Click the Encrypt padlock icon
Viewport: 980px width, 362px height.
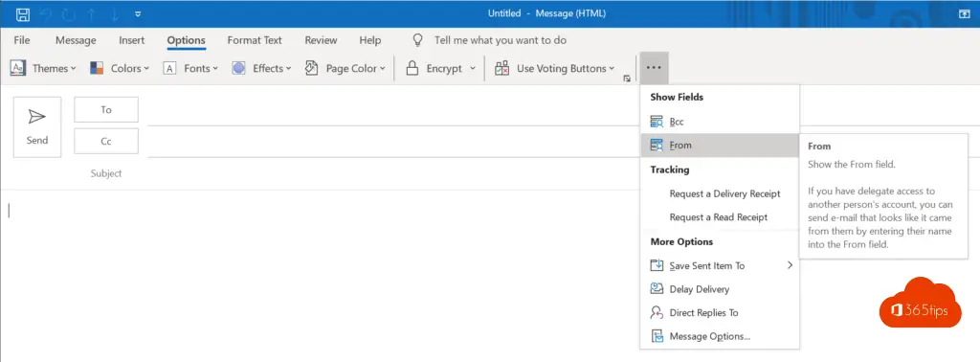(x=412, y=68)
